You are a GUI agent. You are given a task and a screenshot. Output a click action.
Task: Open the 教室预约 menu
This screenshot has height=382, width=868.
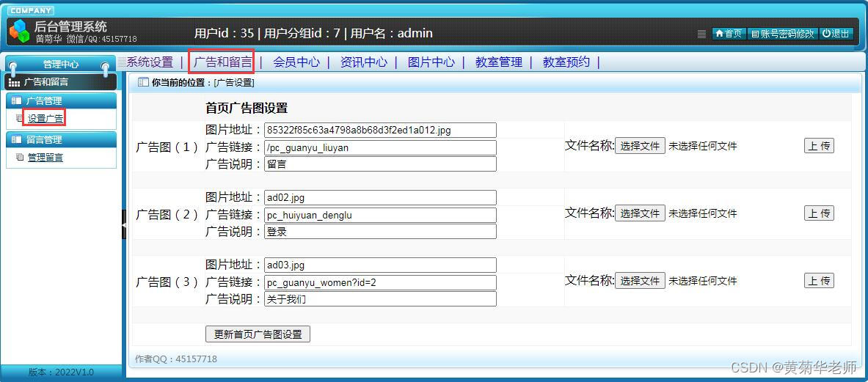(566, 62)
